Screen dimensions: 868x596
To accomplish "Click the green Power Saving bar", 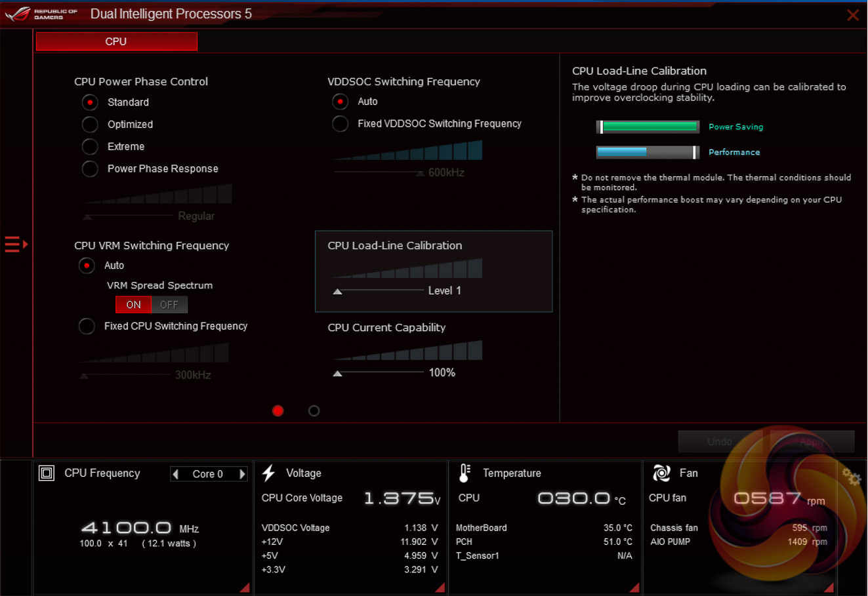I will click(648, 127).
